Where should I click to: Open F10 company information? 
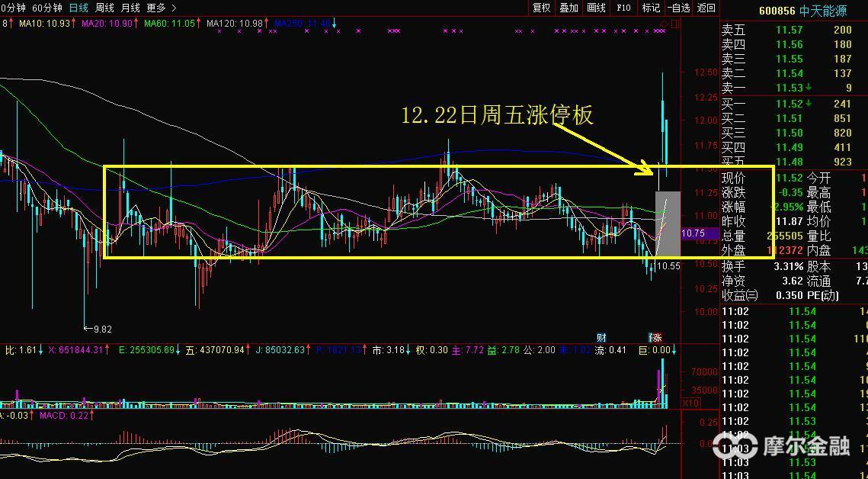(x=623, y=8)
